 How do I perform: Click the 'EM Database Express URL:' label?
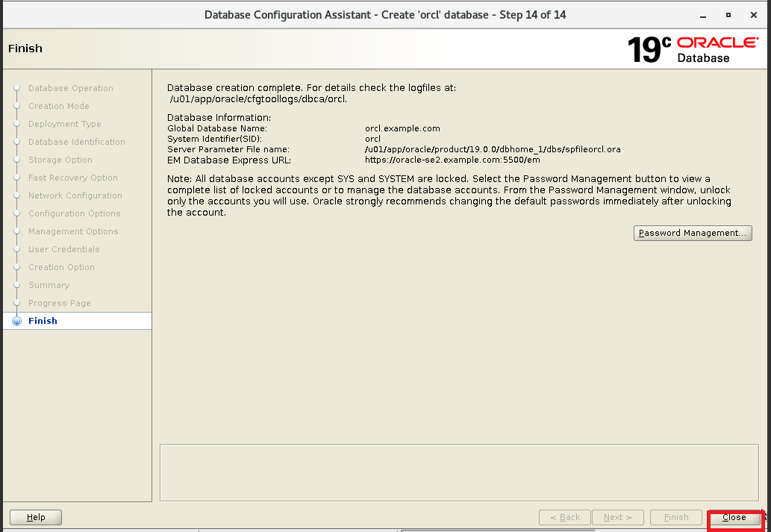pyautogui.click(x=229, y=160)
